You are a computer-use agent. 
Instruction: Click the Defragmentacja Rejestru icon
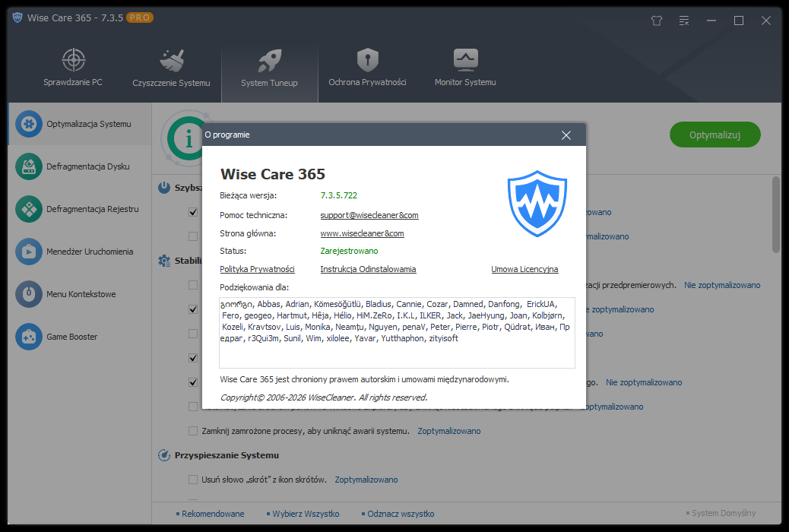pos(29,209)
